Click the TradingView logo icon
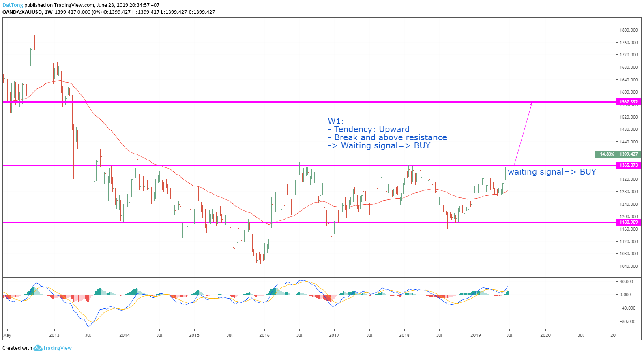 coord(38,348)
